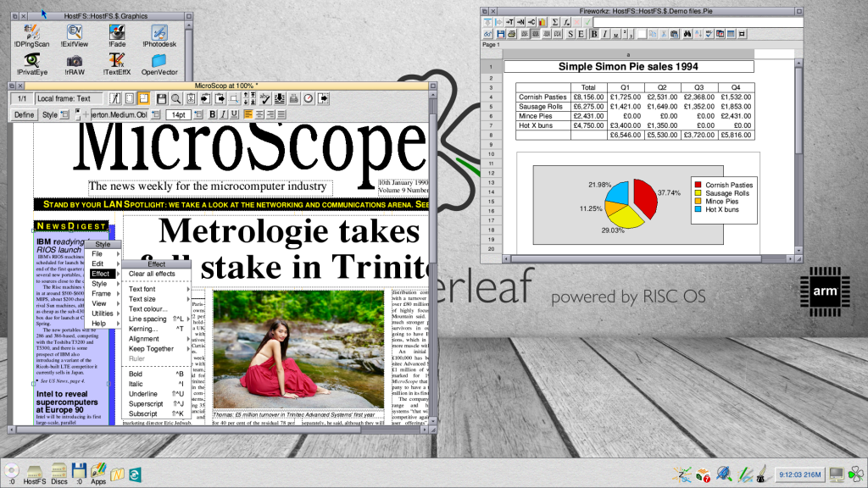Click the search binoculars icon in Fireworkz
The height and width of the screenshot is (488, 868).
[x=687, y=33]
